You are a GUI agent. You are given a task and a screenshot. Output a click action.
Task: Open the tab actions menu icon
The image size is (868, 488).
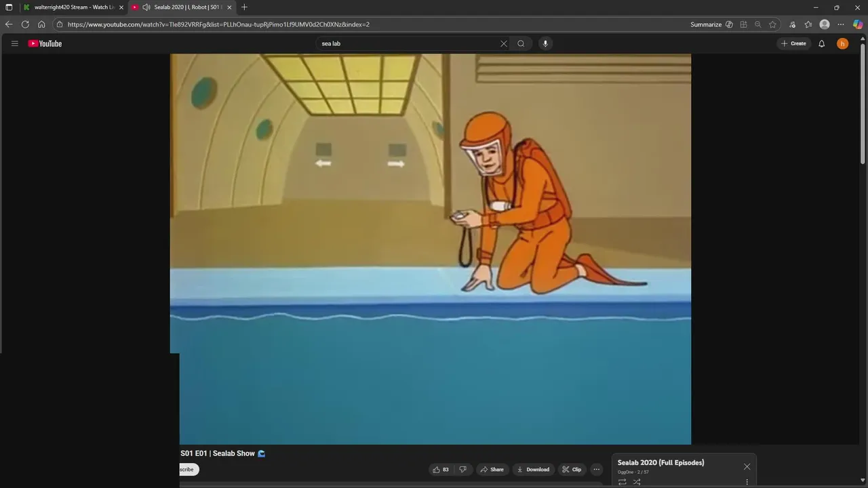click(x=9, y=7)
